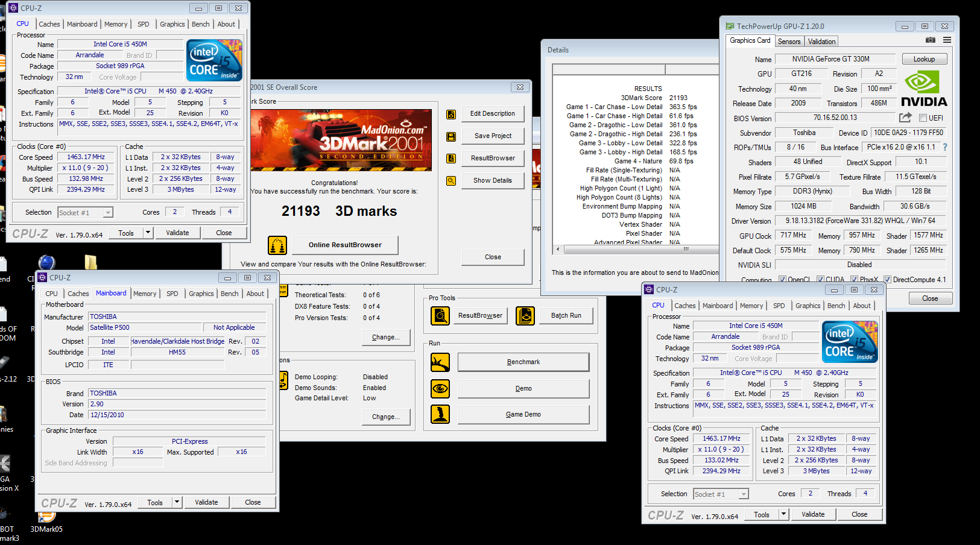Switch to Validation tab in GPU-Z
The image size is (980, 545).
(x=821, y=42)
